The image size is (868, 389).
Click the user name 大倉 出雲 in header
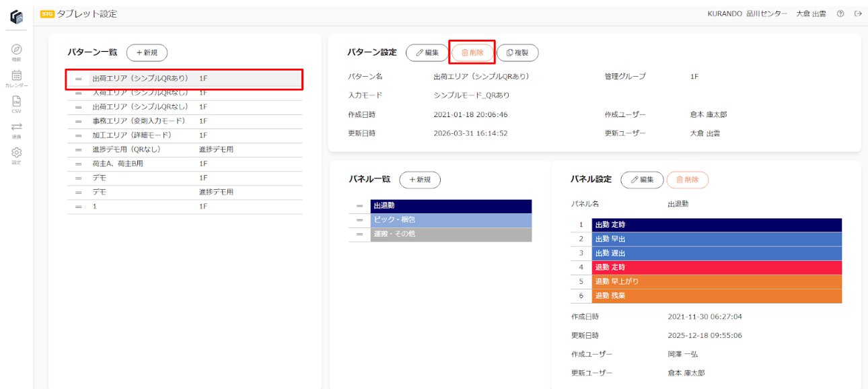coord(811,13)
